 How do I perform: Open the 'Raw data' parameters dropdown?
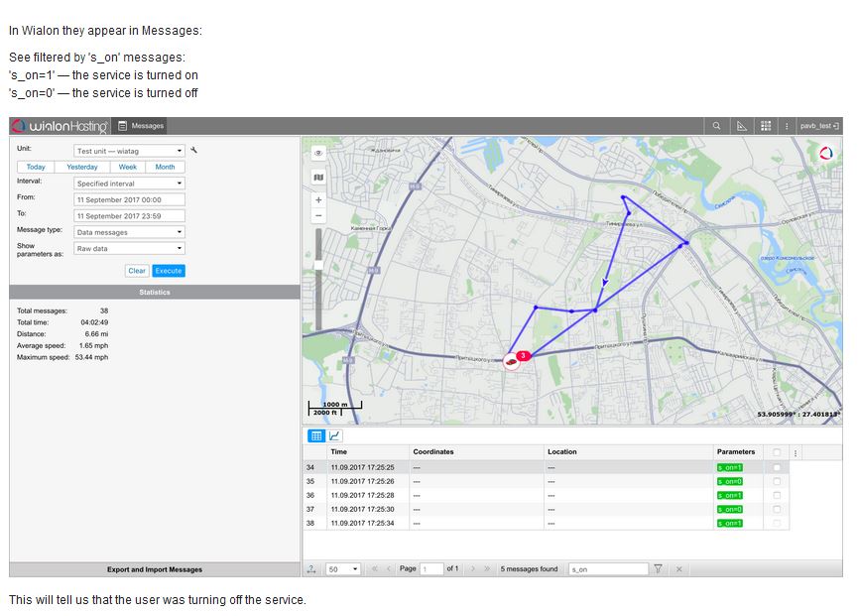coord(129,249)
